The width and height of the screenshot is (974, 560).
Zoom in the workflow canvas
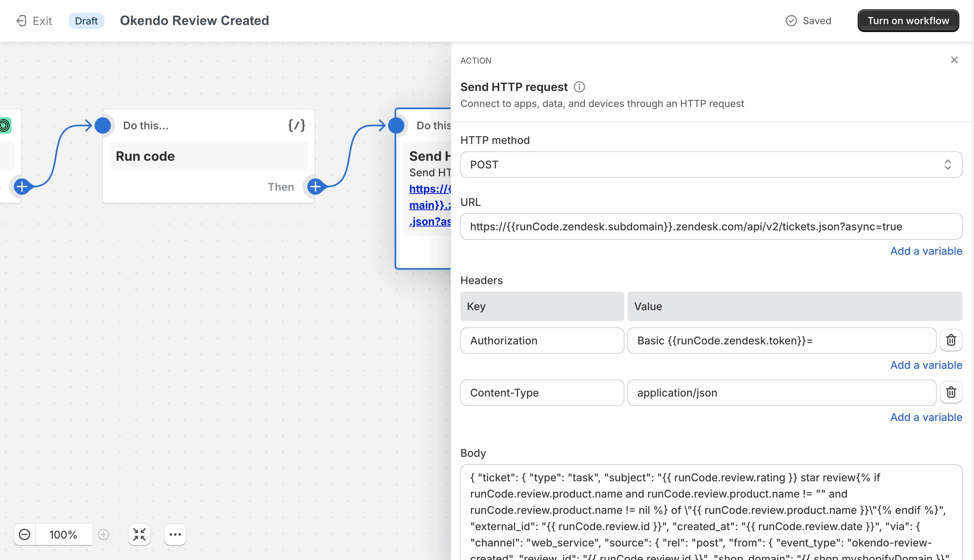click(104, 535)
